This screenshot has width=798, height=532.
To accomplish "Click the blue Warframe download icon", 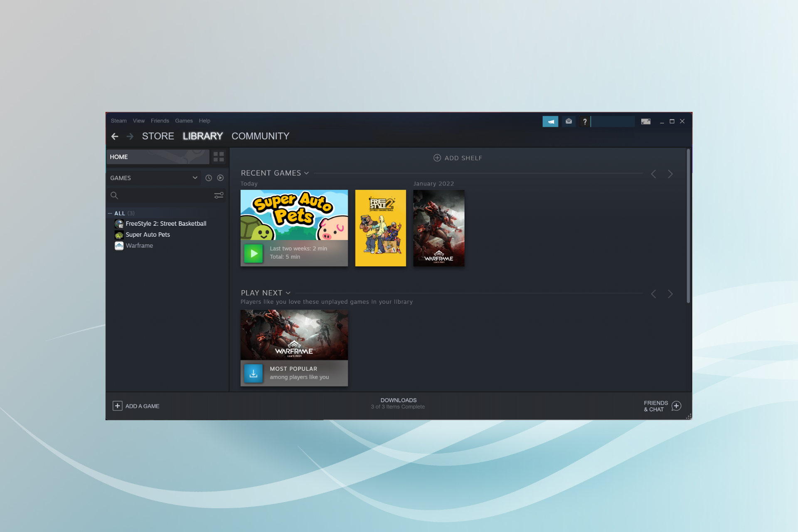I will [x=254, y=373].
